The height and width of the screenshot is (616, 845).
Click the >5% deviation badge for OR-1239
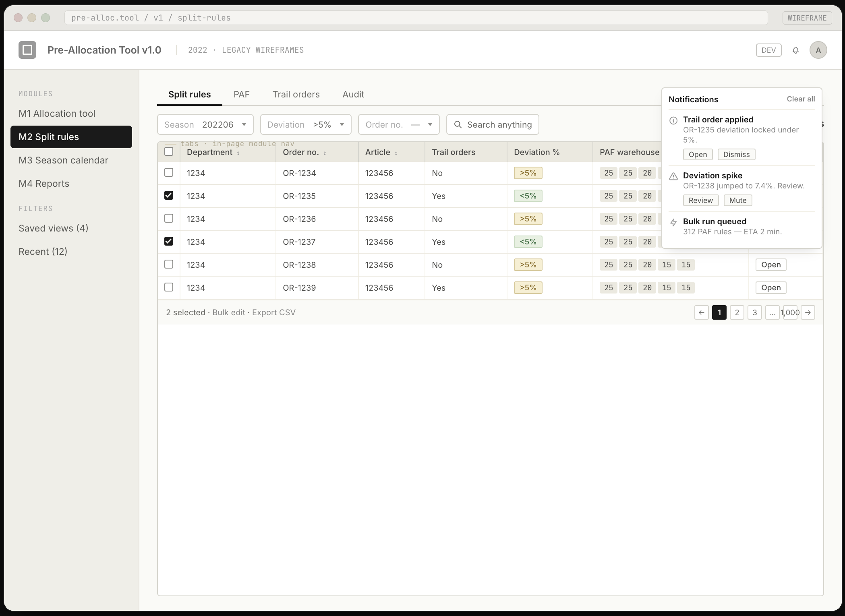[528, 288]
